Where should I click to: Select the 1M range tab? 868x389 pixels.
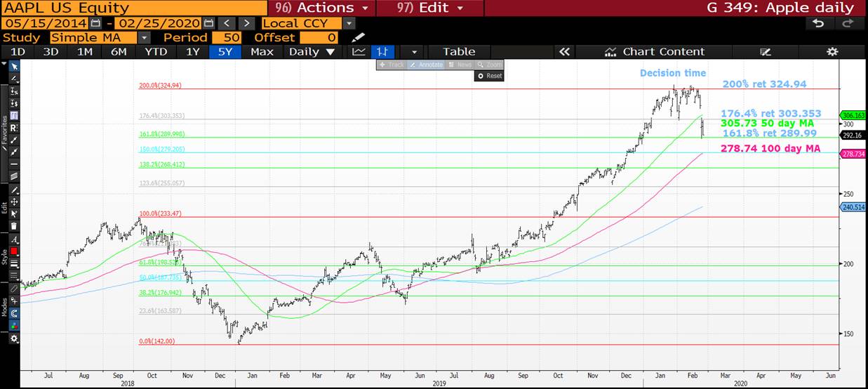(84, 51)
